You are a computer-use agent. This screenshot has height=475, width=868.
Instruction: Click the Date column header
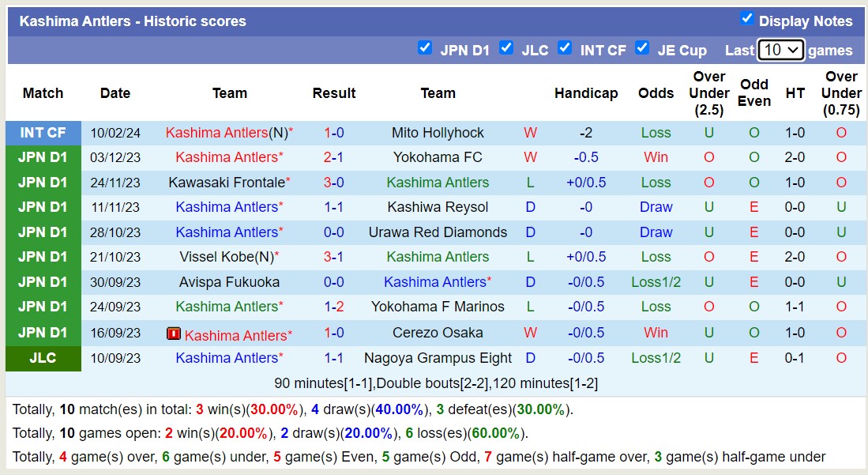coord(115,92)
